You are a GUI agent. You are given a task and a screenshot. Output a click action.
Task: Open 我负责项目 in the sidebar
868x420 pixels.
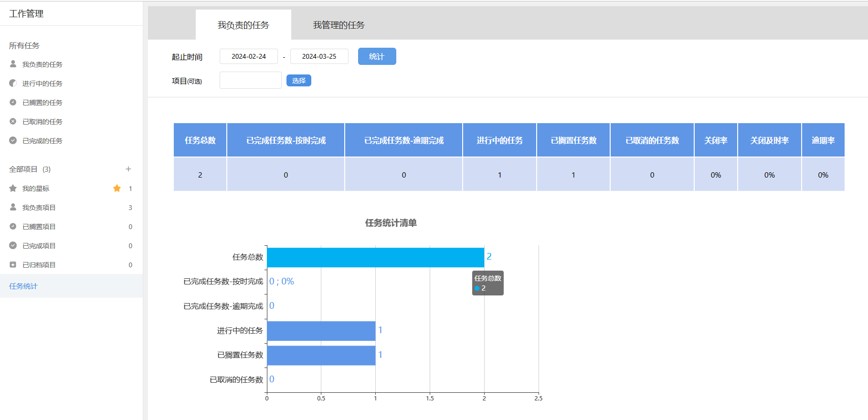pyautogui.click(x=39, y=208)
